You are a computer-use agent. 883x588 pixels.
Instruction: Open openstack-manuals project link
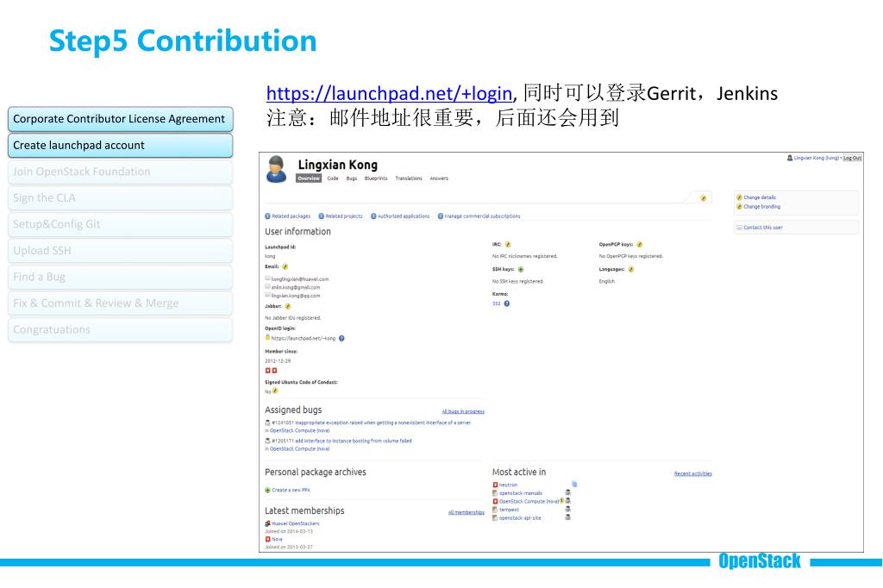(x=520, y=493)
